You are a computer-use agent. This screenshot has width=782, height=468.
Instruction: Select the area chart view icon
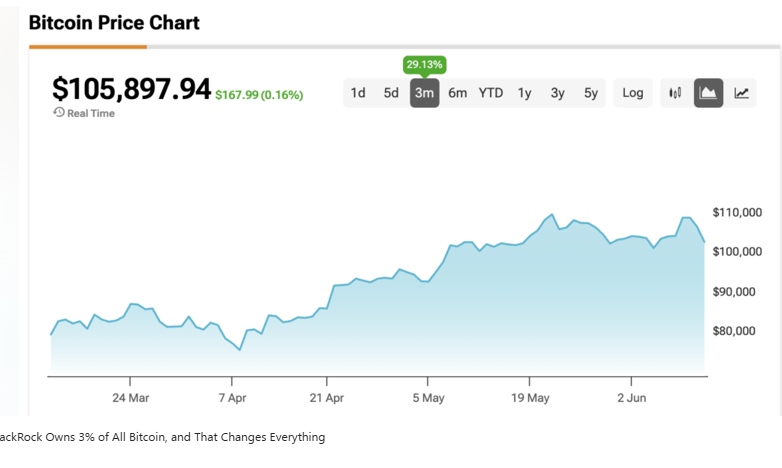pos(708,93)
